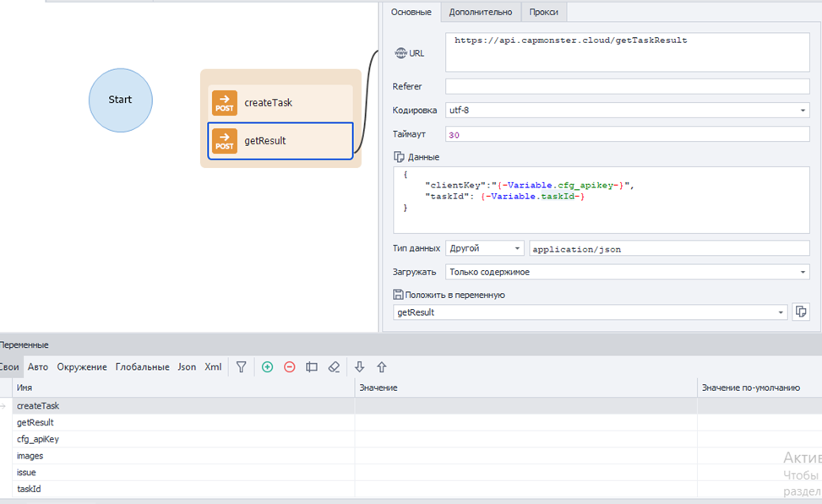Expand the save-to-variable getResult dropdown
The image size is (822, 504).
point(780,312)
